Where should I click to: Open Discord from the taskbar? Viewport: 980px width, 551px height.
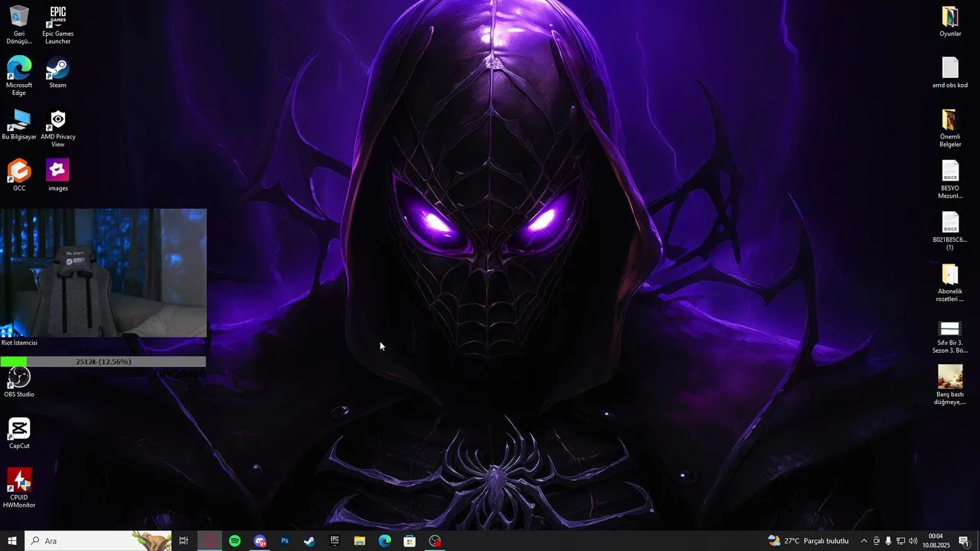click(x=260, y=541)
